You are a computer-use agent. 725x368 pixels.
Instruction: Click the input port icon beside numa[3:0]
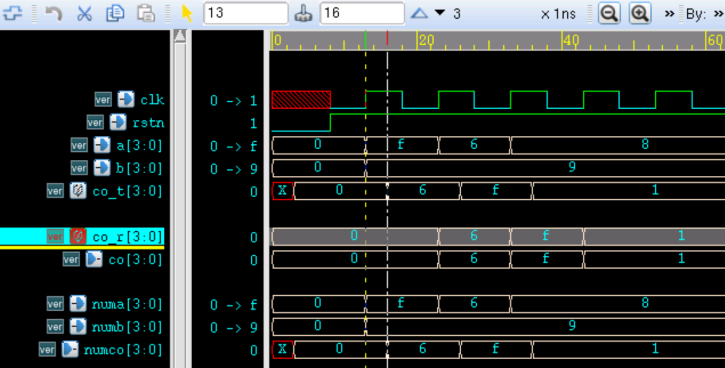click(78, 304)
